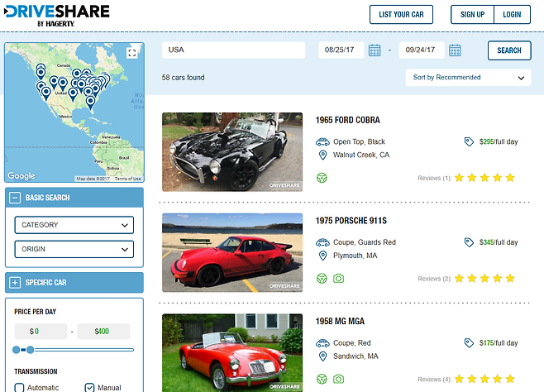544x392 pixels.
Task: Click the location pin icon beside Plymouth, MA
Action: point(322,256)
